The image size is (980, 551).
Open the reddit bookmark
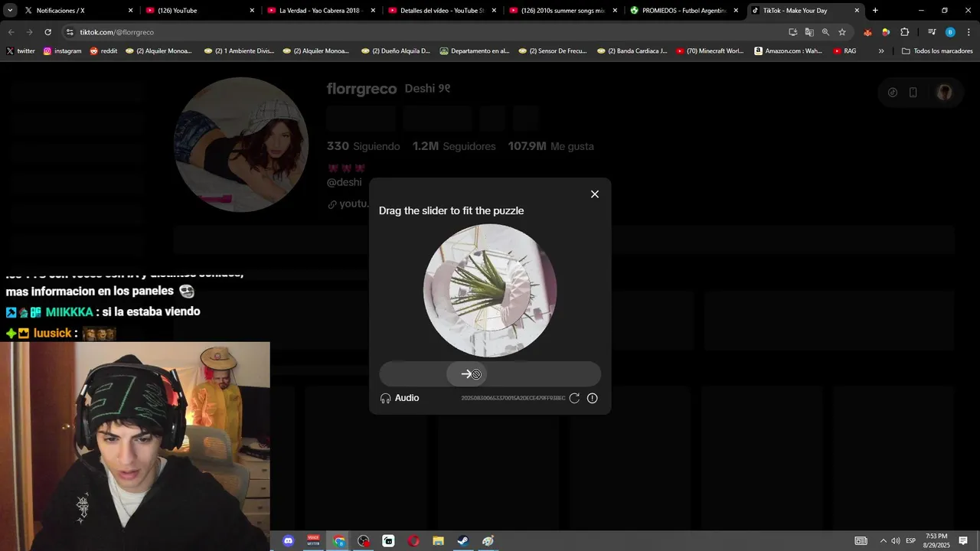click(x=103, y=51)
